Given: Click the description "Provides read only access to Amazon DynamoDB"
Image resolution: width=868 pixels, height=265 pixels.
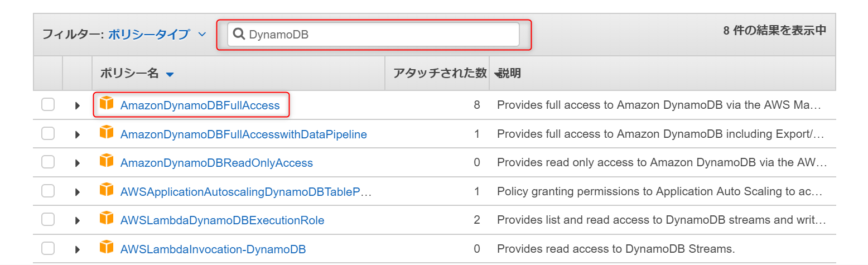Looking at the screenshot, I should 662,162.
